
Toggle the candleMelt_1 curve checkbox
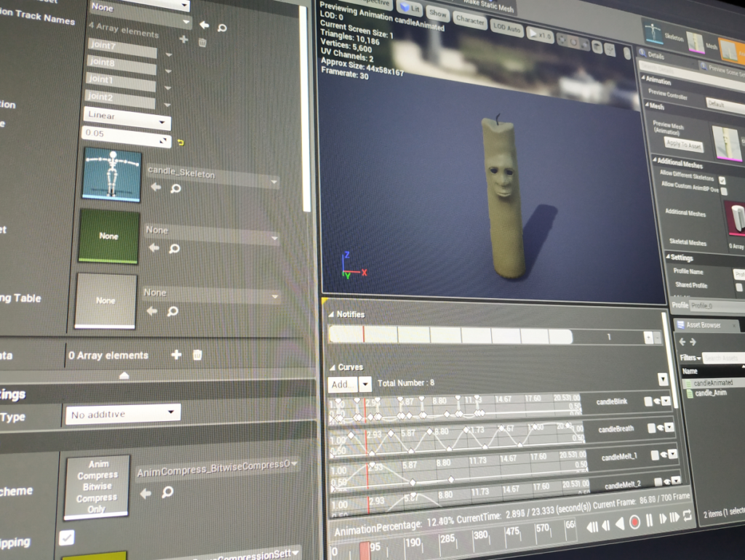pos(655,455)
